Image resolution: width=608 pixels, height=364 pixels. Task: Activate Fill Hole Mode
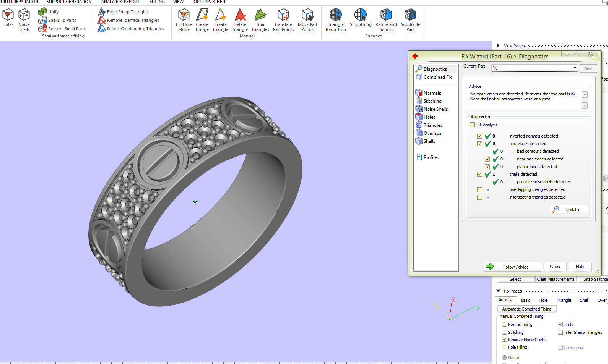click(184, 20)
